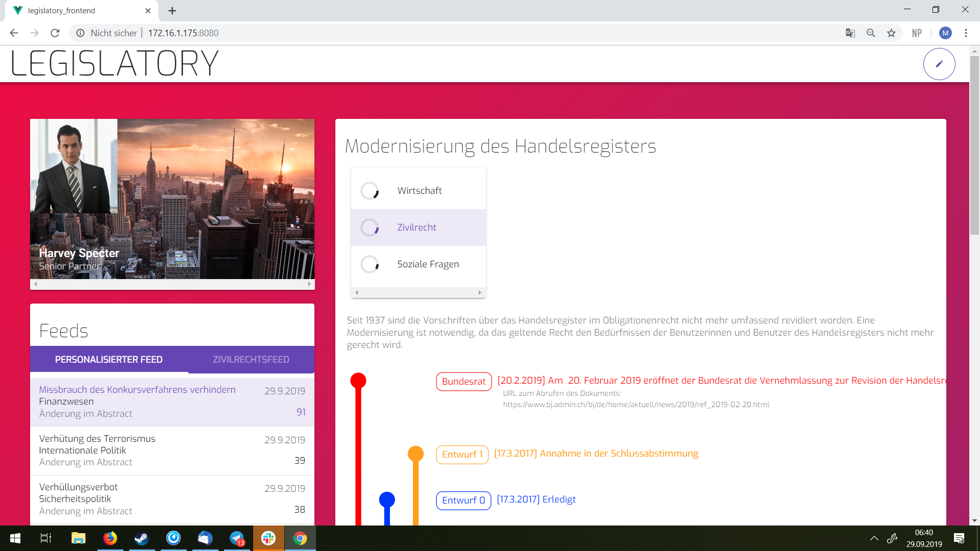Click the Bundesrat timeline label
This screenshot has height=551, width=980.
[463, 382]
